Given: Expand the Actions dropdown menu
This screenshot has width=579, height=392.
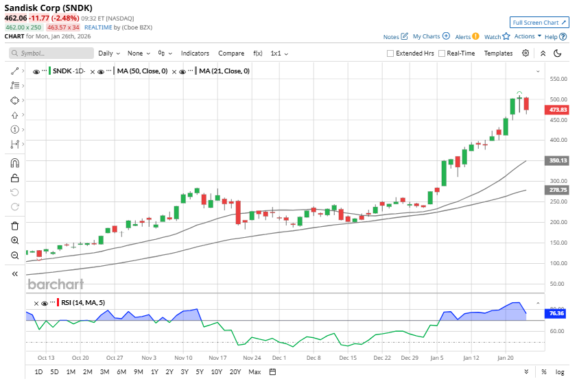Looking at the screenshot, I should click(528, 36).
